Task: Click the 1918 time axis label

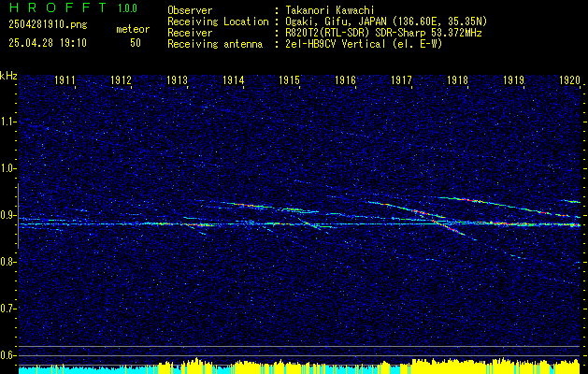Action: tap(457, 79)
